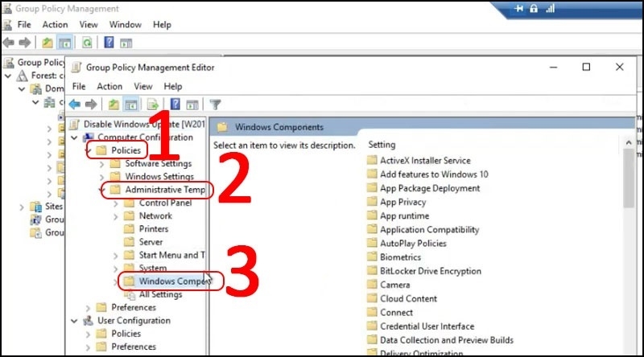Select the Printers folder in tree
This screenshot has height=357, width=644.
click(x=153, y=229)
